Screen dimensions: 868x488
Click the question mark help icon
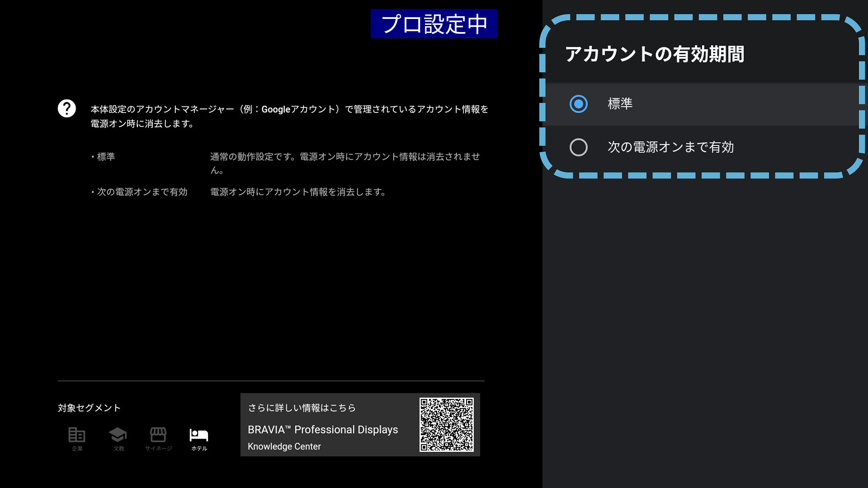tap(67, 108)
